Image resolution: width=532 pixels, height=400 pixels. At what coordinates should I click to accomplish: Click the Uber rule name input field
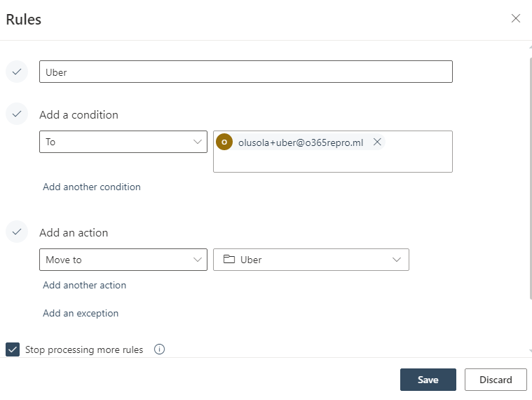[x=245, y=72]
